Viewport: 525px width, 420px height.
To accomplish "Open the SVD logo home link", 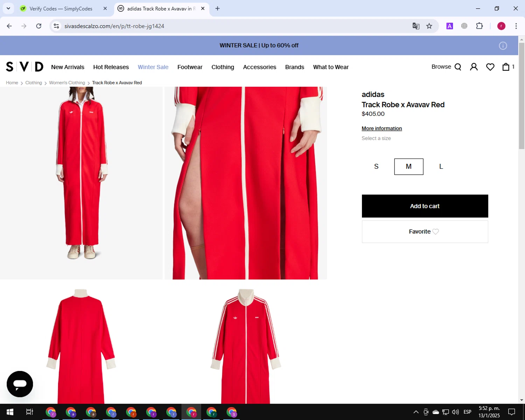I will pyautogui.click(x=24, y=66).
